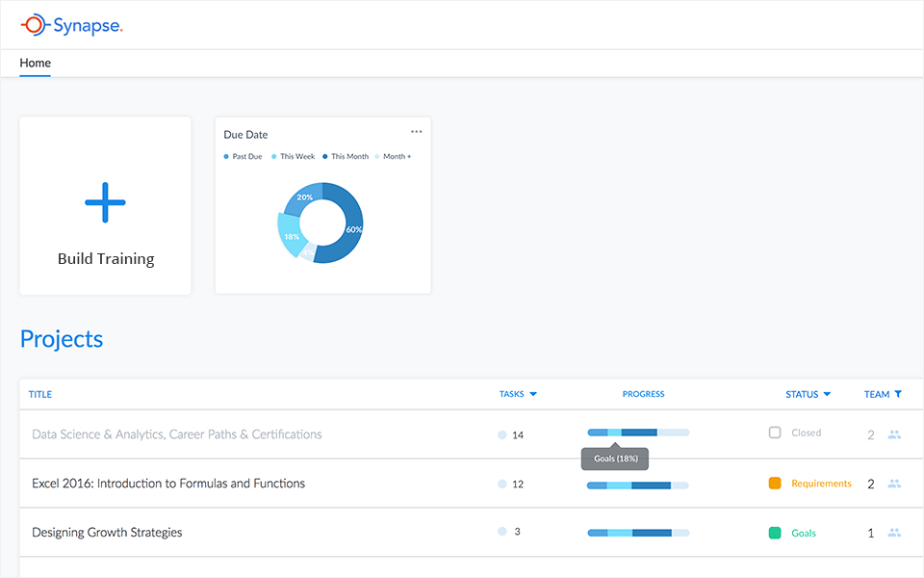Screen dimensions: 924x578
Task: Click the Requirements status label
Action: [x=821, y=484]
